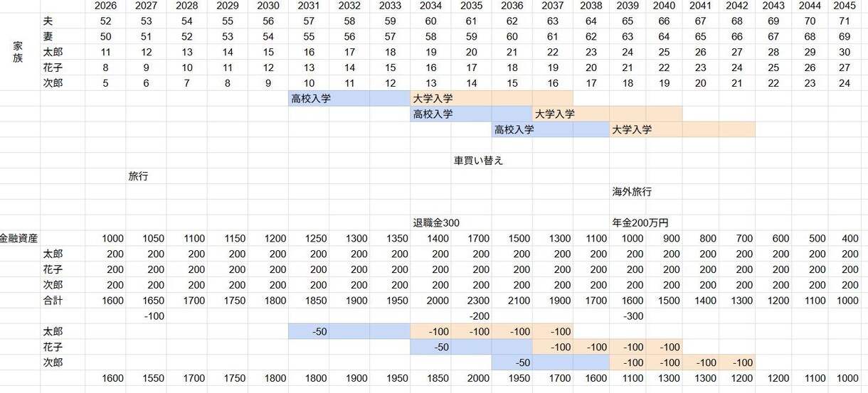
Task: Click the 年金200万円 cell
Action: click(640, 223)
